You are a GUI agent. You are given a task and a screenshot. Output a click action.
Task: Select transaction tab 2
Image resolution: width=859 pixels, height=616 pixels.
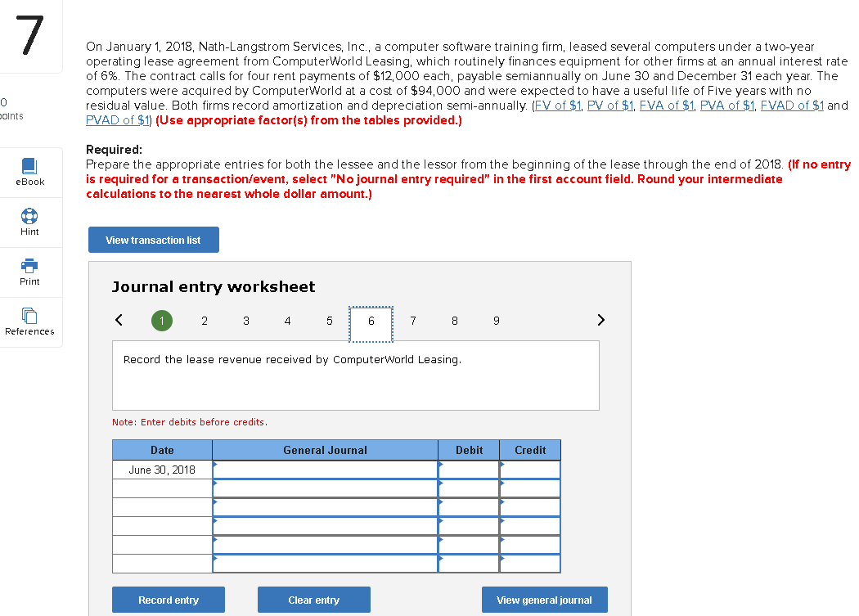pos(205,321)
